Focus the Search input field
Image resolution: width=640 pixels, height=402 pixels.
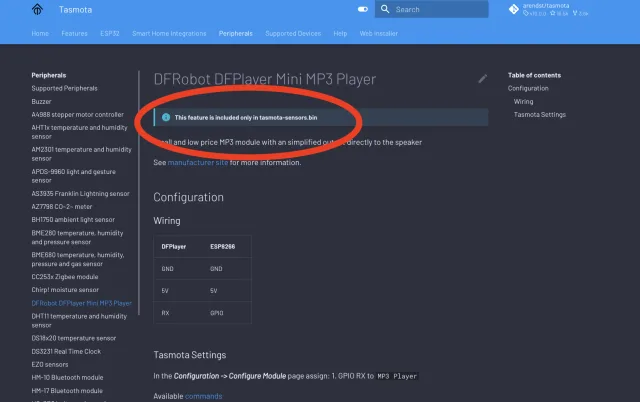(431, 9)
